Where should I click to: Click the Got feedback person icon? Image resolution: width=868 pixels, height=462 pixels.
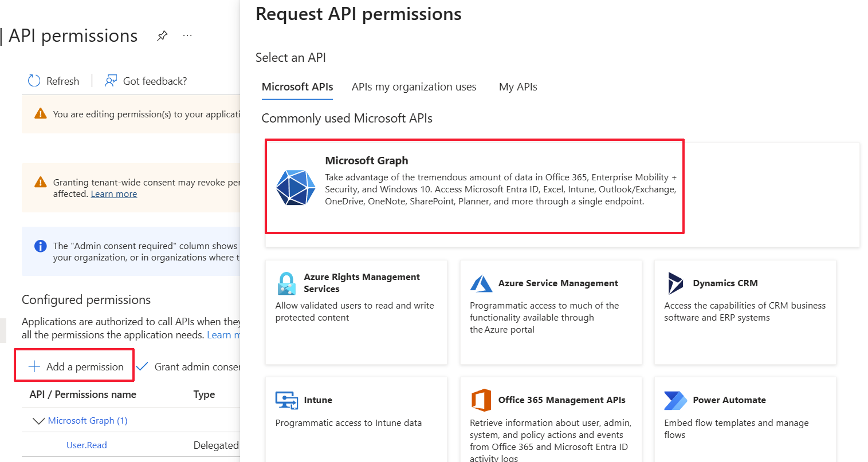click(x=111, y=81)
